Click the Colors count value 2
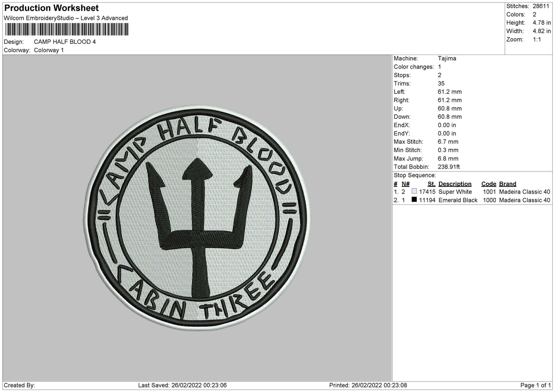 click(535, 14)
